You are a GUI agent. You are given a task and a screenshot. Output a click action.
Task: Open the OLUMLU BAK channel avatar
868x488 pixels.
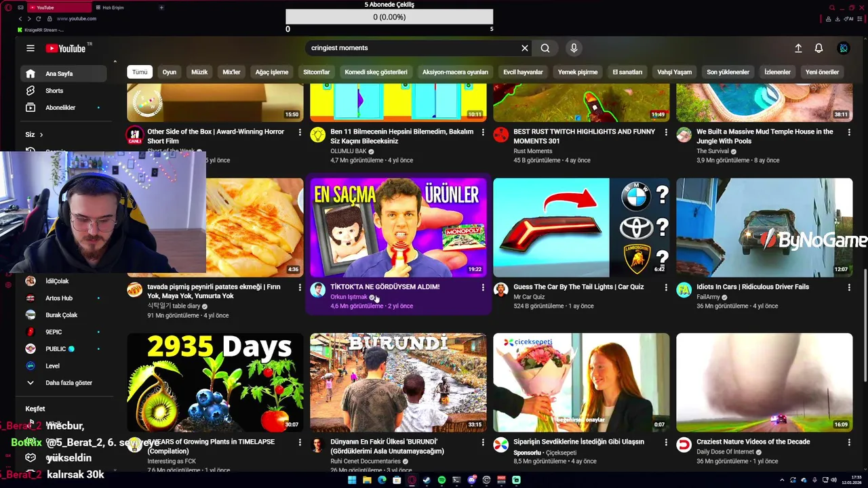(x=318, y=135)
